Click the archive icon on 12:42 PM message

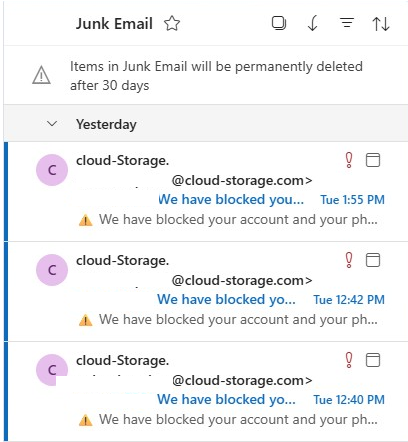373,260
